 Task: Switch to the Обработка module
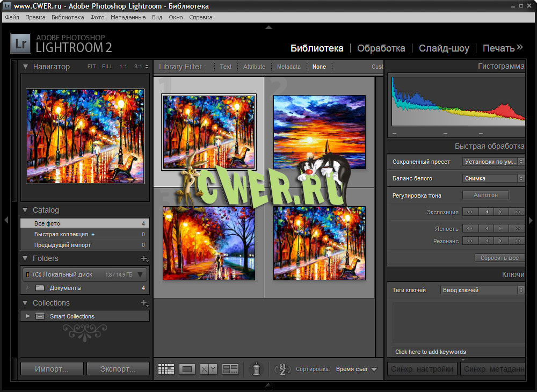(x=381, y=48)
